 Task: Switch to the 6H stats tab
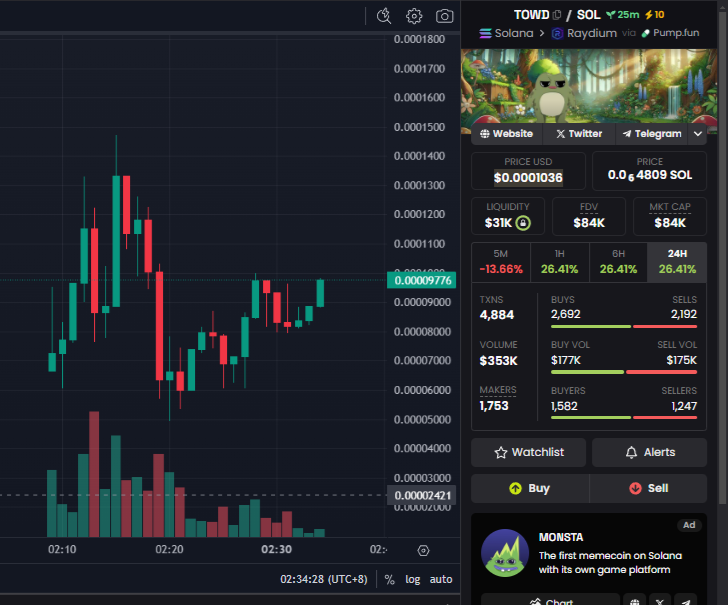[x=618, y=262]
